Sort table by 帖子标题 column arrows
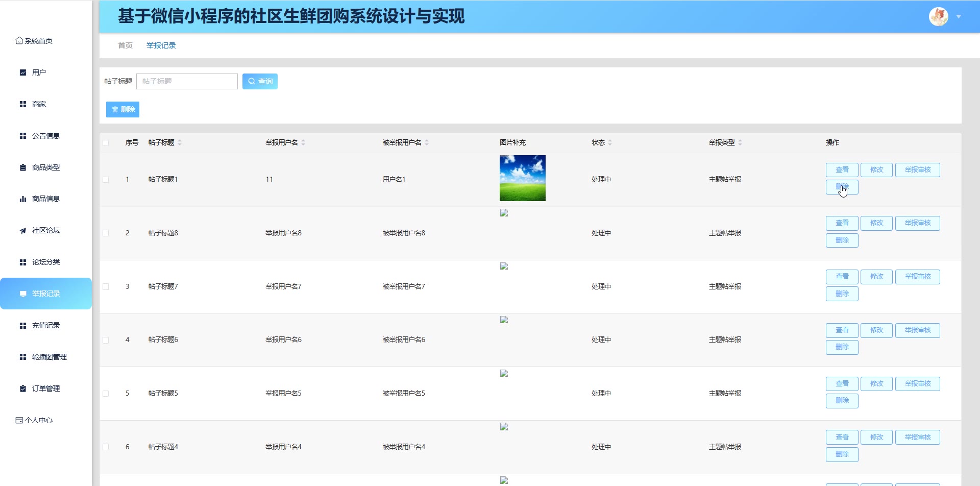This screenshot has height=486, width=980. (x=180, y=143)
